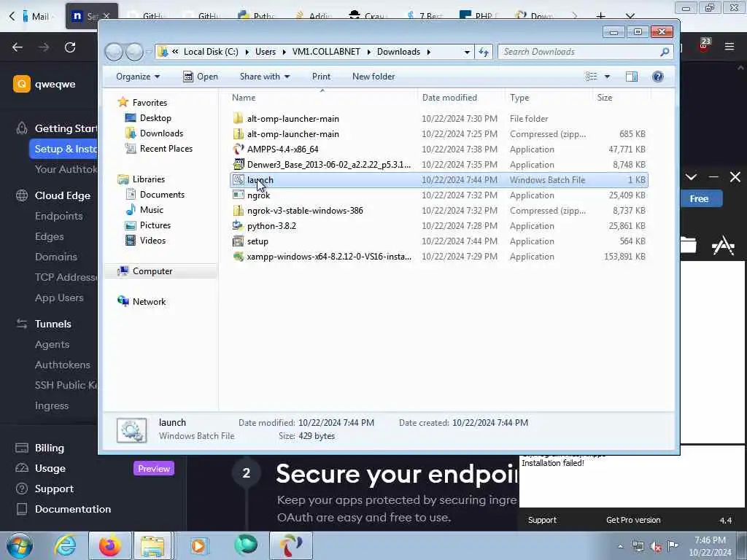Click the muted volume tray icon

656,547
